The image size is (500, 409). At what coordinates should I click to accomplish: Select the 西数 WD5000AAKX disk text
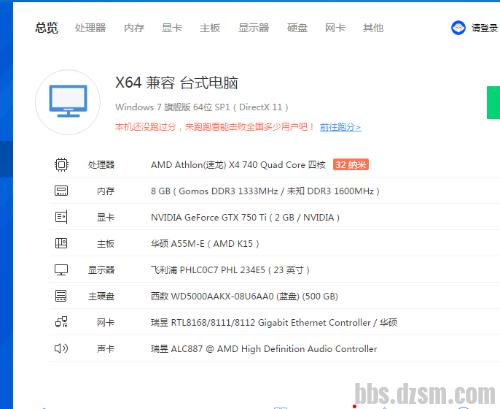[x=244, y=296]
